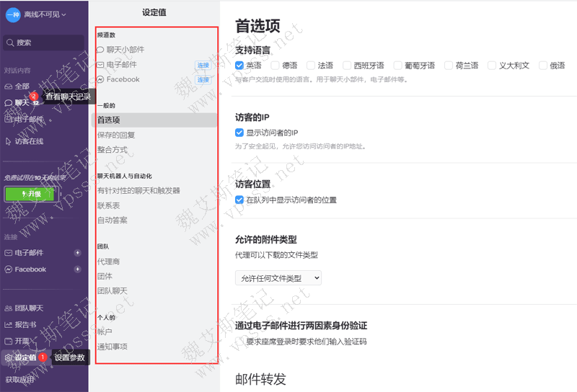
Task: Toggle the 显示访问者的IP checkbox
Action: coord(239,133)
